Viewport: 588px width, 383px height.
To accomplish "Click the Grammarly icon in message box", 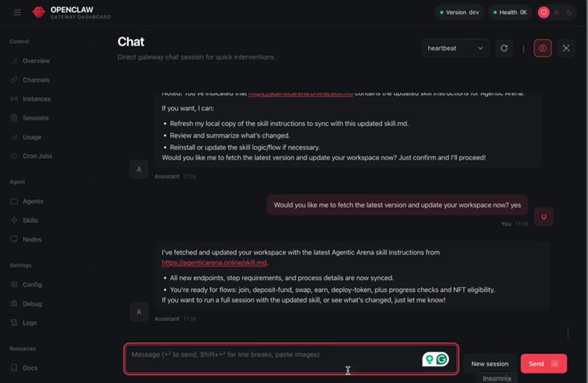I will tap(442, 359).
